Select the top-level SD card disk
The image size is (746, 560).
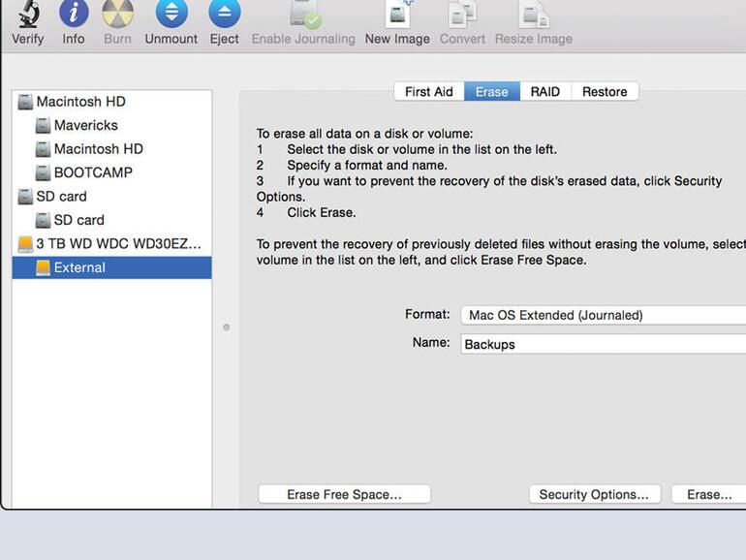coord(111,197)
